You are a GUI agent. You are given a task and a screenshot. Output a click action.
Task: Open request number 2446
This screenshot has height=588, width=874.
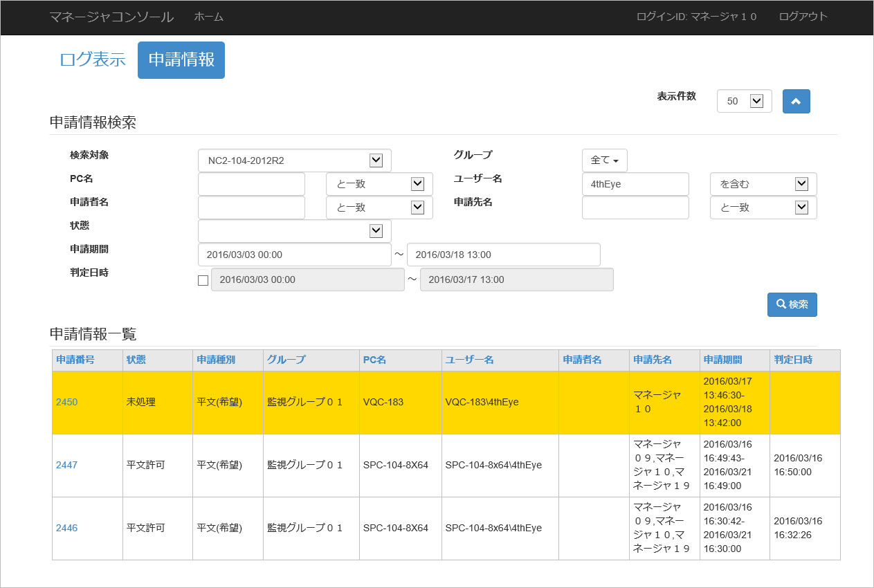click(66, 528)
